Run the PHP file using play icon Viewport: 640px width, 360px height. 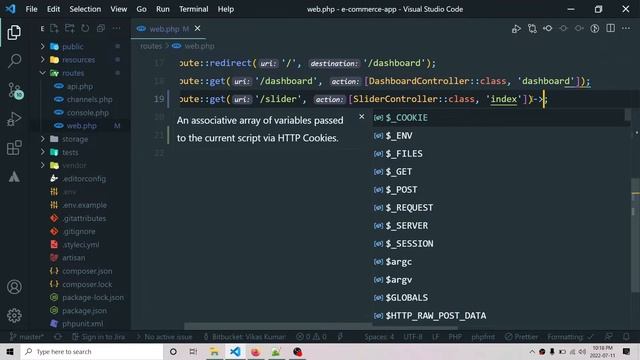[x=516, y=29]
